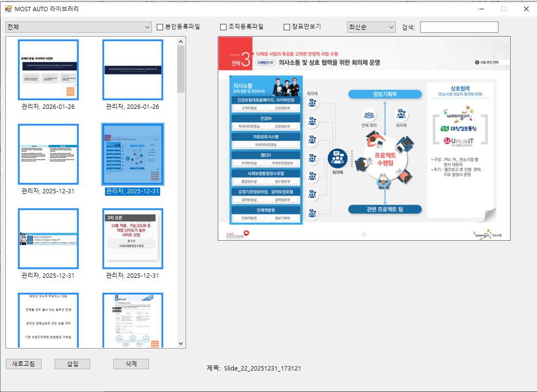The height and width of the screenshot is (392, 537).
Task: Click the MOST AUTO app icon in title bar
Action: (8, 9)
